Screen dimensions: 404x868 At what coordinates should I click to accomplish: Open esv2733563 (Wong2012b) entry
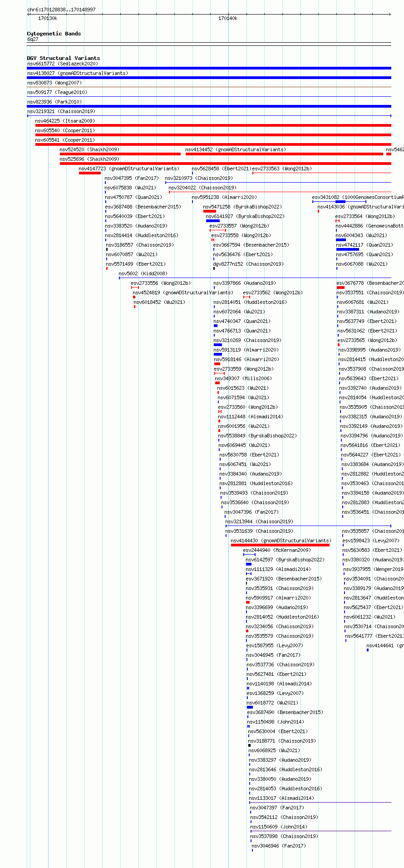coord(282,169)
